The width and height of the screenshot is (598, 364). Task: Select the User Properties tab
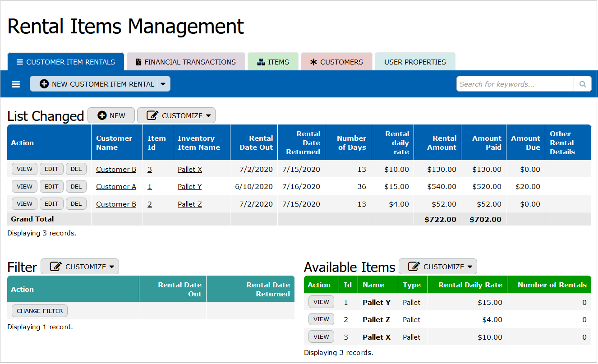click(x=414, y=62)
